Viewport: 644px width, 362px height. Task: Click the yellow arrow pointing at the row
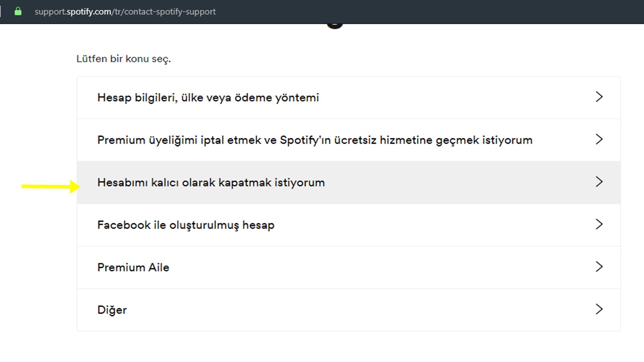pyautogui.click(x=50, y=186)
